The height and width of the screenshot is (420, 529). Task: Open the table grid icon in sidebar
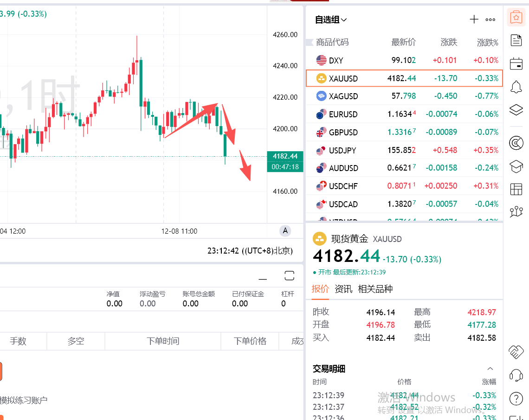pos(516,189)
